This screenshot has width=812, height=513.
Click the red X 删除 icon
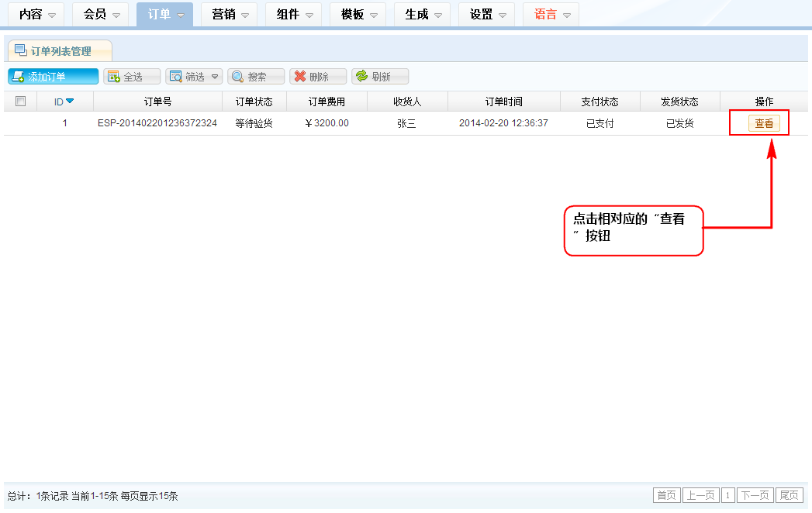299,77
